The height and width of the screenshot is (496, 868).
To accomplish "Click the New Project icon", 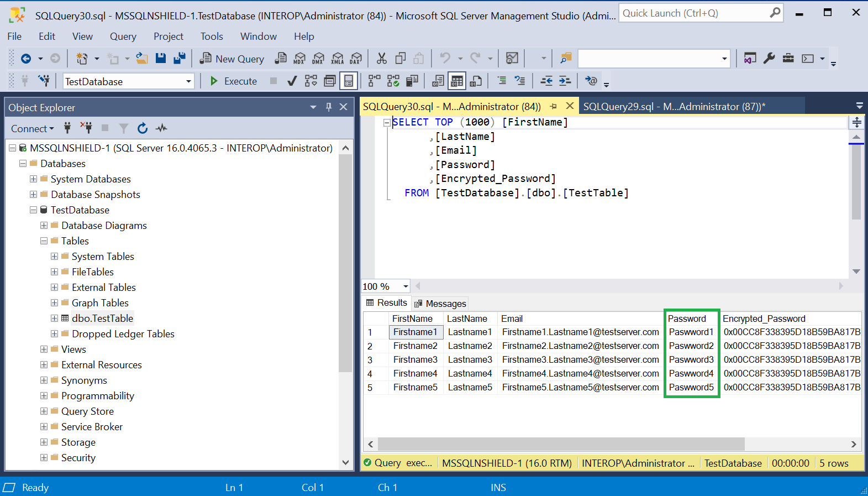I will coord(82,58).
